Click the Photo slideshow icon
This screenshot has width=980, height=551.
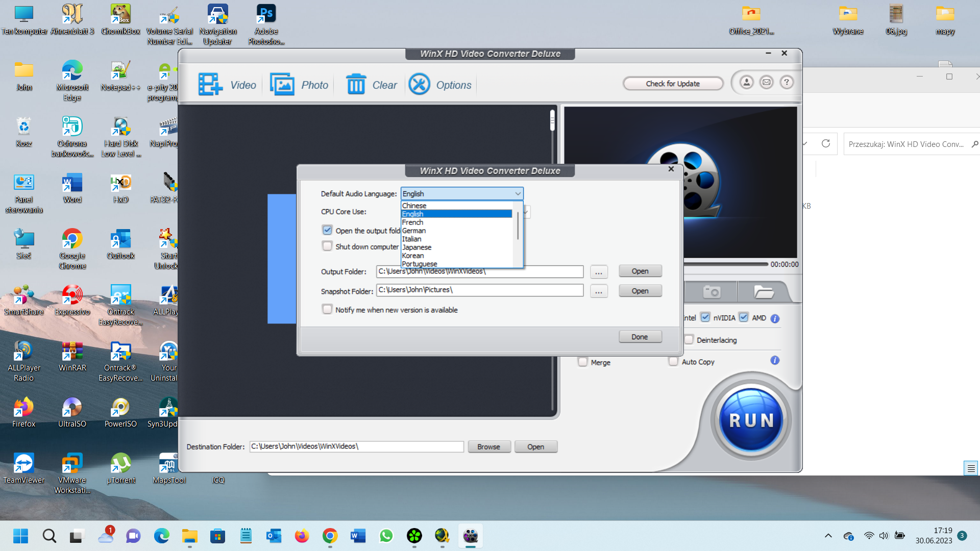coord(282,85)
